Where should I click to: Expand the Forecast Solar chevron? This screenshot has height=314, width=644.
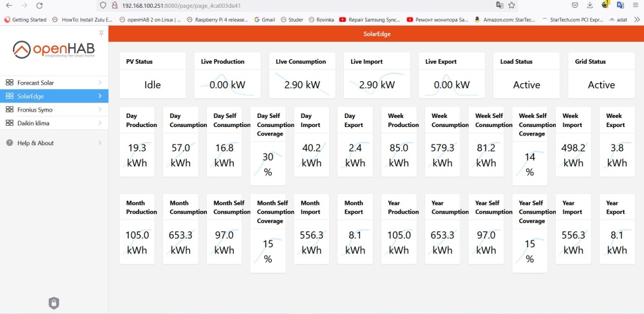tap(100, 83)
